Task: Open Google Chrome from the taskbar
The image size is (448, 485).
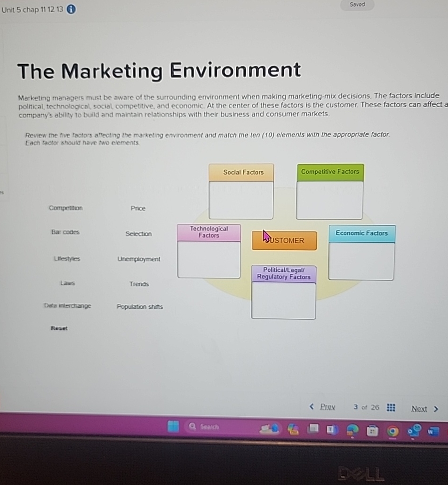Action: (393, 429)
